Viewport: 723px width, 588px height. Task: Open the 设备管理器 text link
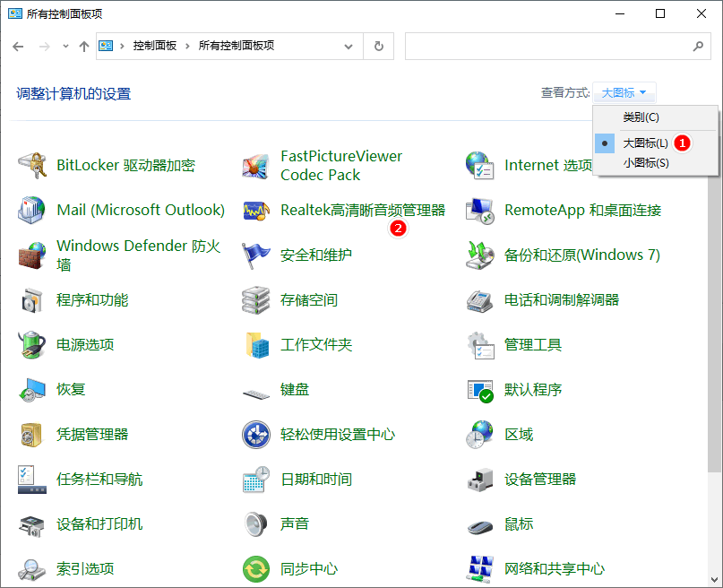pos(540,480)
